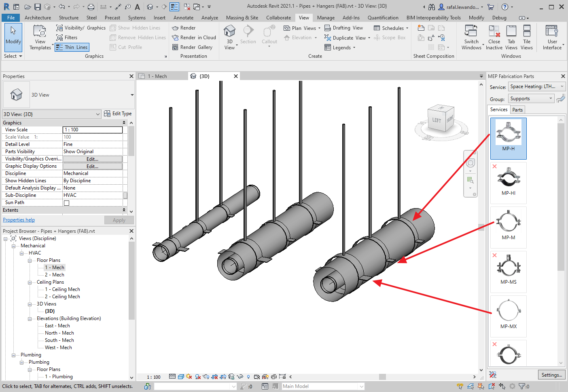Open the Service dropdown in MEP Fabrication Parts
This screenshot has height=392, width=568.
(x=537, y=86)
